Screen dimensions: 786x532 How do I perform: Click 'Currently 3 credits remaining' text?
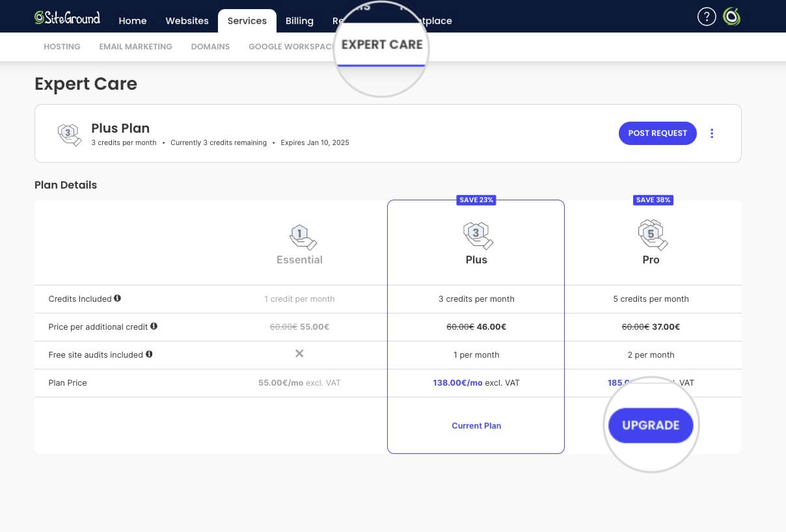219,142
